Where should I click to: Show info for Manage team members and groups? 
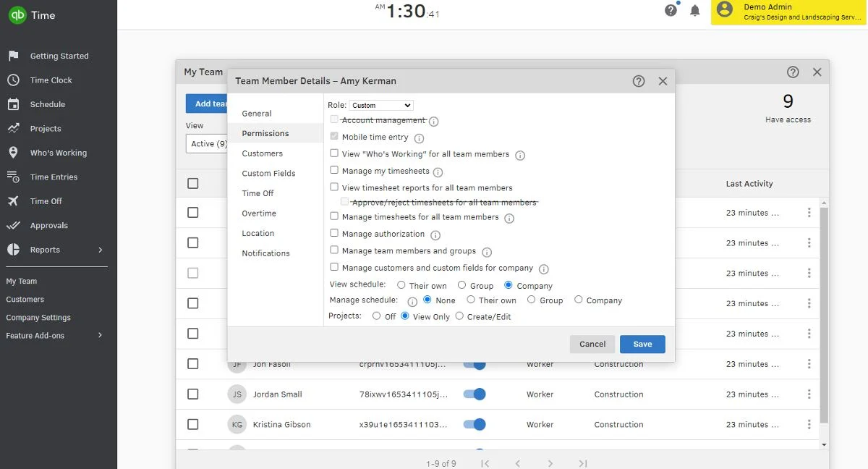click(x=487, y=252)
